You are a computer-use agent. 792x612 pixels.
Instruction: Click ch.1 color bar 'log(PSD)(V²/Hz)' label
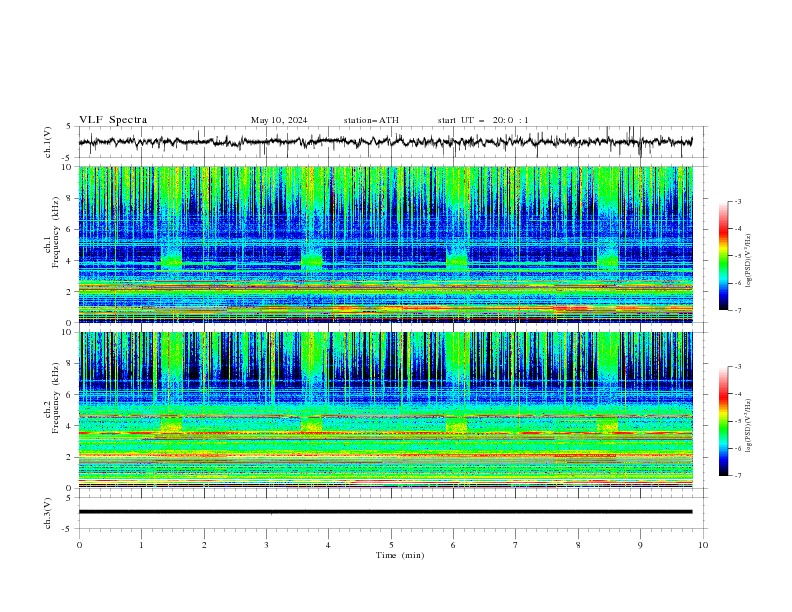coord(749,261)
